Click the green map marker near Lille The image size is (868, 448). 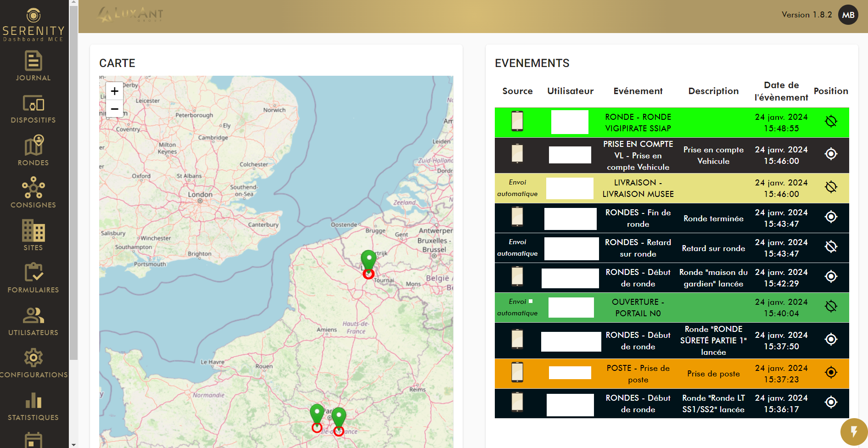368,260
